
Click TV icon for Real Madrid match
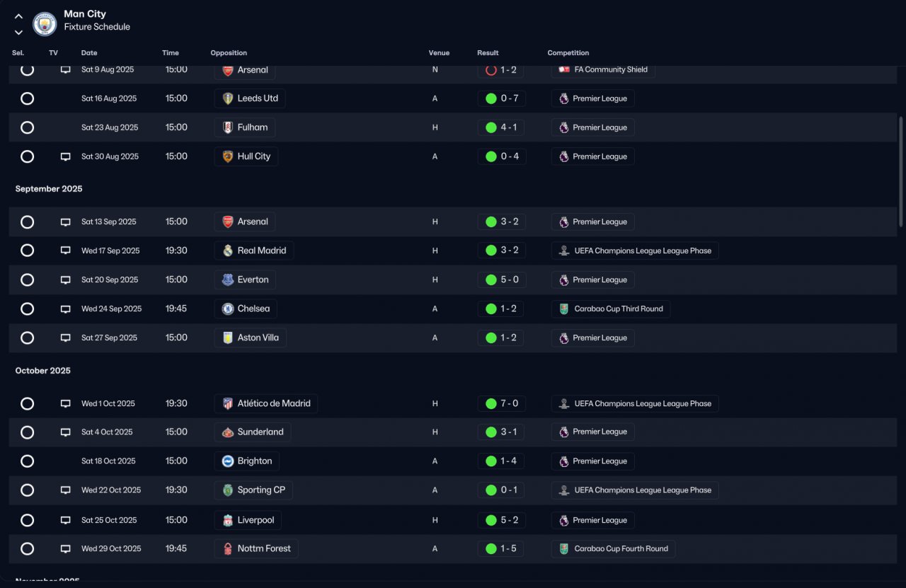coord(65,250)
